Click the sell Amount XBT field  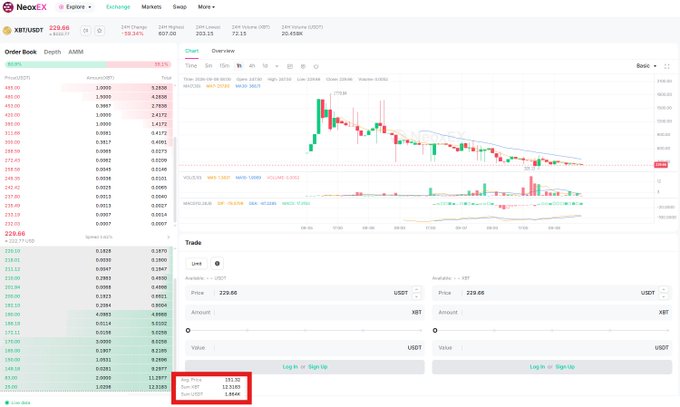(552, 312)
